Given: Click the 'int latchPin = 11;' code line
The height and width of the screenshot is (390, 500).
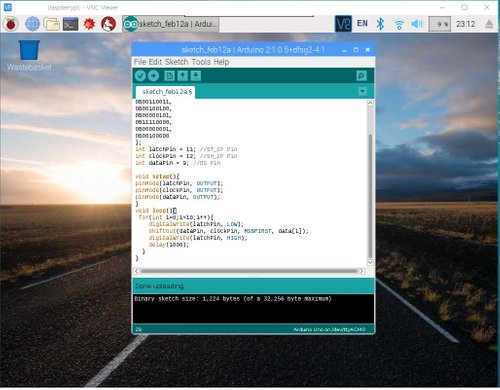Looking at the screenshot, I should tap(186, 149).
